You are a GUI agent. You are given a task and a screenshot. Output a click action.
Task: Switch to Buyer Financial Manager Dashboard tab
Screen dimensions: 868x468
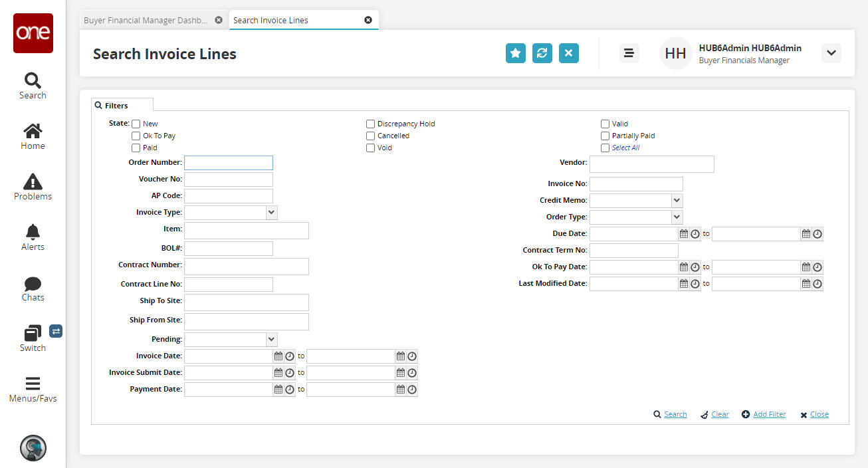(x=146, y=21)
